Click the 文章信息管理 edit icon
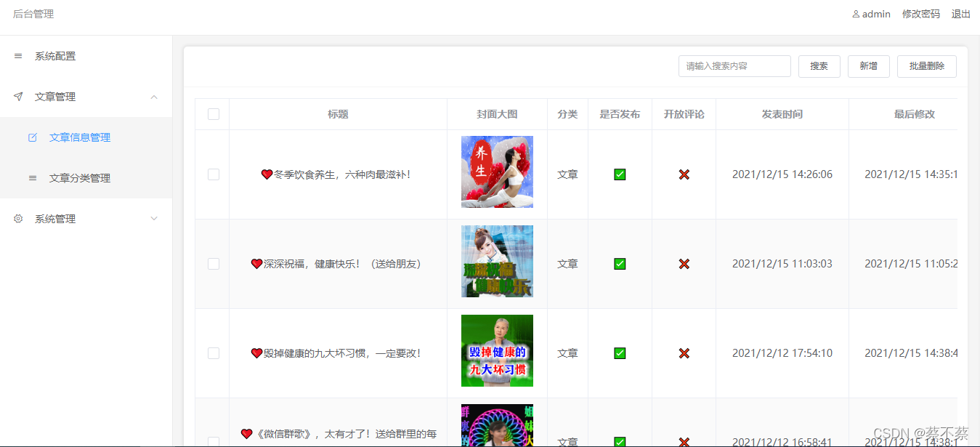980x447 pixels. pyautogui.click(x=32, y=137)
